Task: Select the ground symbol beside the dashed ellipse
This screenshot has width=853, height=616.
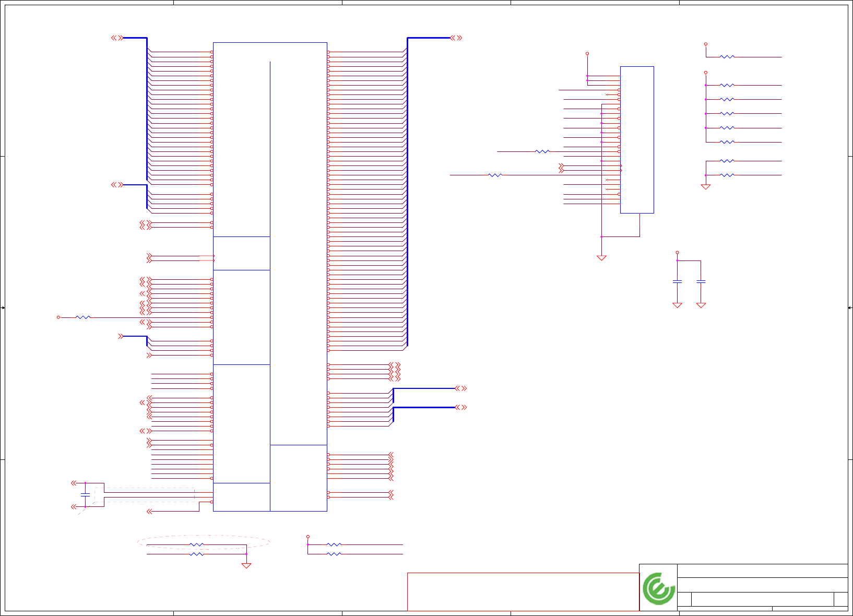Action: pos(246,566)
